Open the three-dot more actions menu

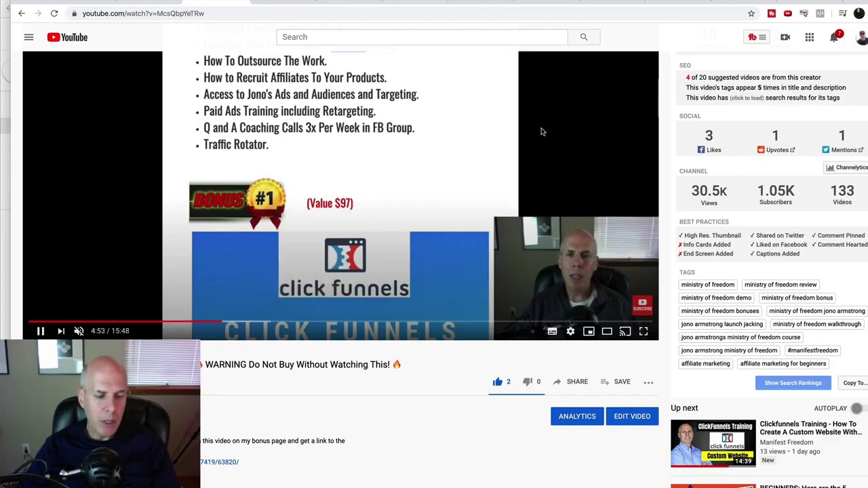648,382
